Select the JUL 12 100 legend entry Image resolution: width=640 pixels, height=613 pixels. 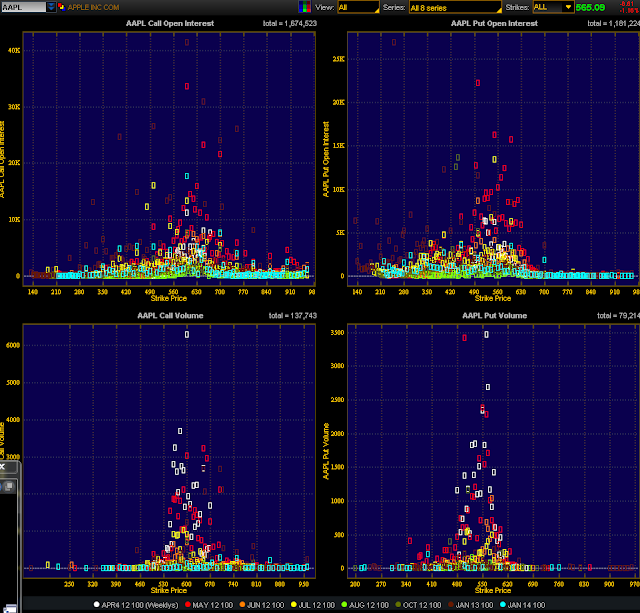click(312, 605)
